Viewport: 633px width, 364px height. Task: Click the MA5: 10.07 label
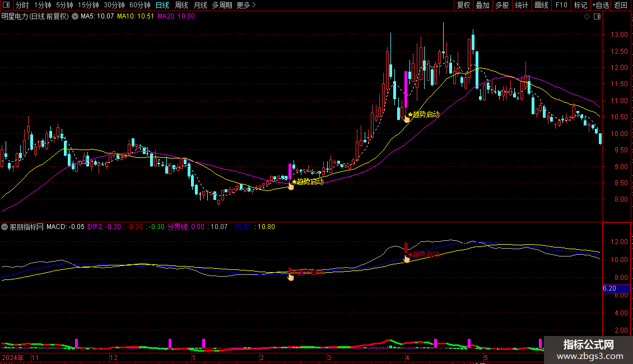97,17
